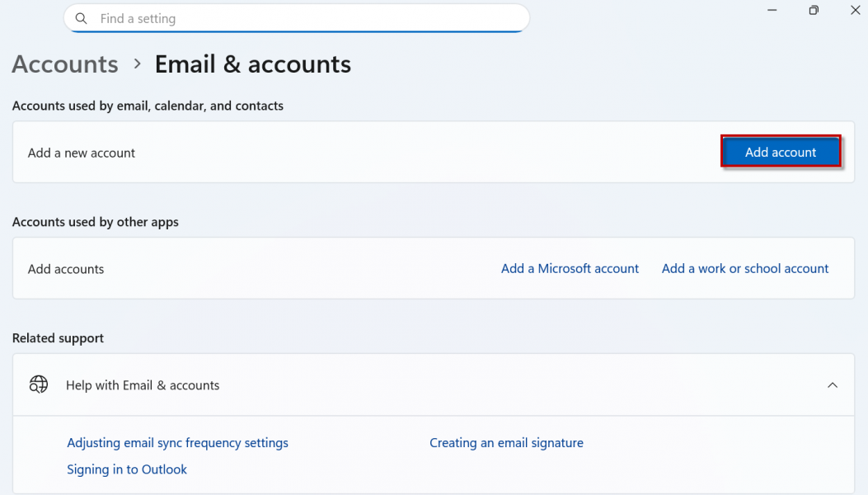Viewport: 868px width, 495px height.
Task: Open Add a Microsoft account link
Action: tap(570, 269)
